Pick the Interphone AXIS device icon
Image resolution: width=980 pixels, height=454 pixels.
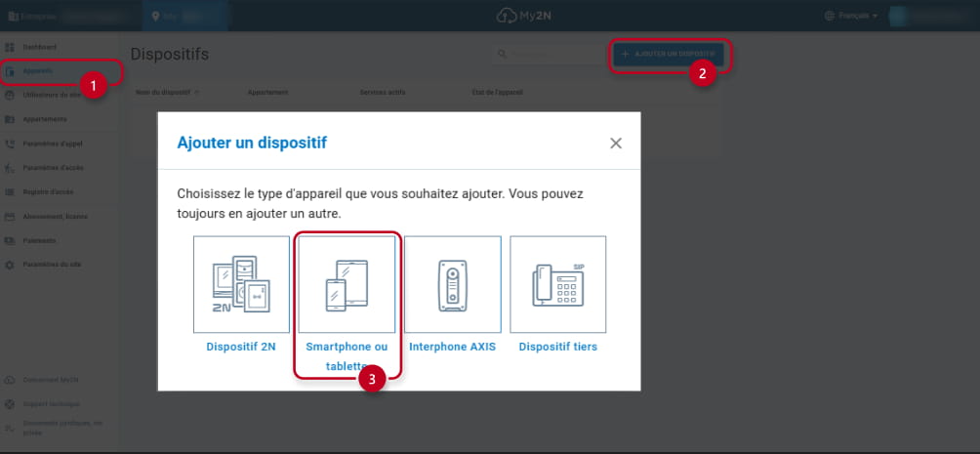(x=453, y=284)
